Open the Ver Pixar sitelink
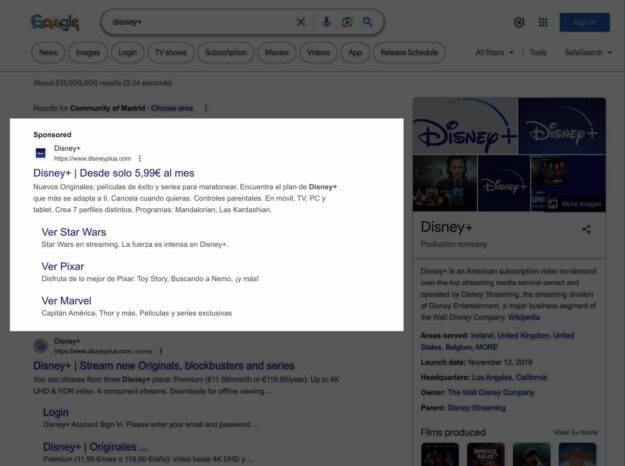625x466 pixels. click(x=63, y=266)
